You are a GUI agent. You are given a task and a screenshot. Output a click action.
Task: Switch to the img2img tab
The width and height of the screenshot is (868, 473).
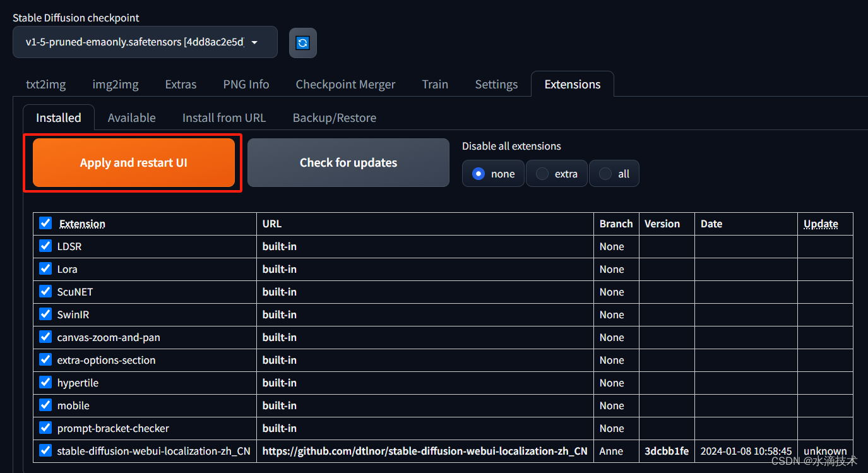(x=116, y=84)
